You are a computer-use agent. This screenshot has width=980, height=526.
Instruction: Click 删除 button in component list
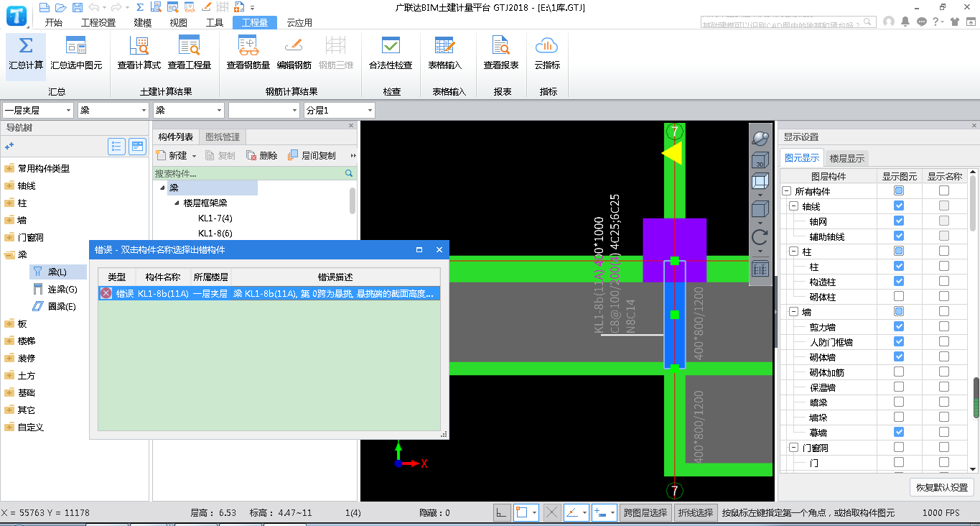pos(262,155)
